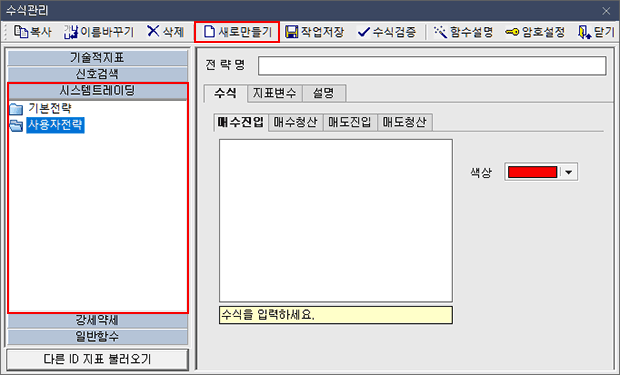Click the 이름바꾸기 rename icon
620x375 pixels.
tap(71, 32)
